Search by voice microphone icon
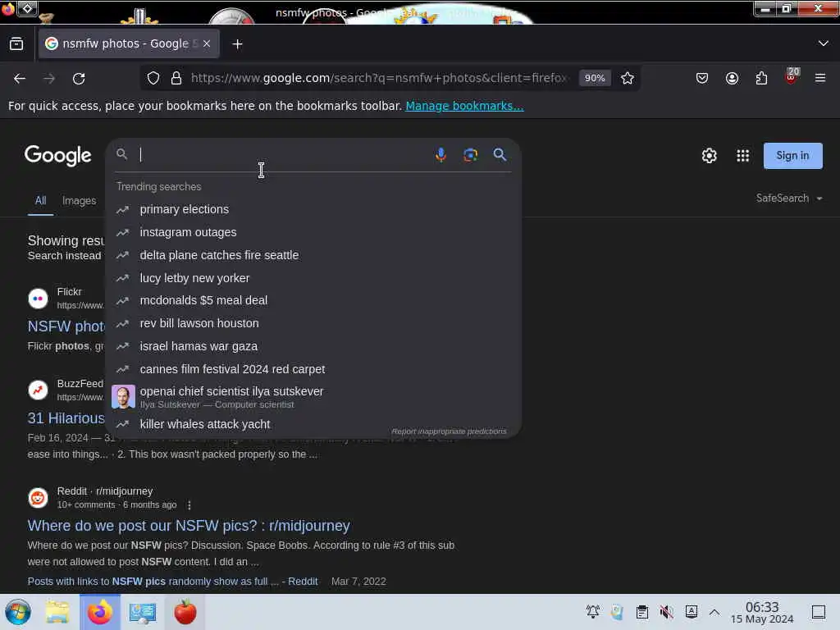The image size is (840, 630). click(x=441, y=155)
